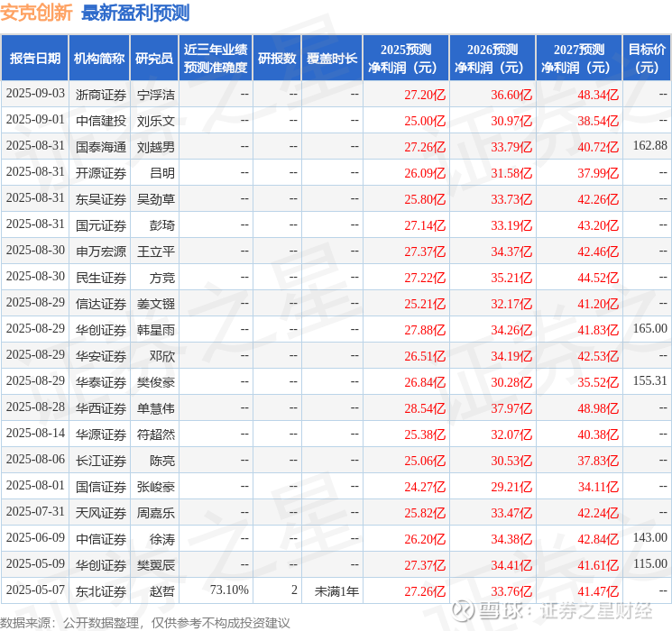Select the 国泰海通 institution cell
The image size is (672, 631).
click(x=101, y=147)
